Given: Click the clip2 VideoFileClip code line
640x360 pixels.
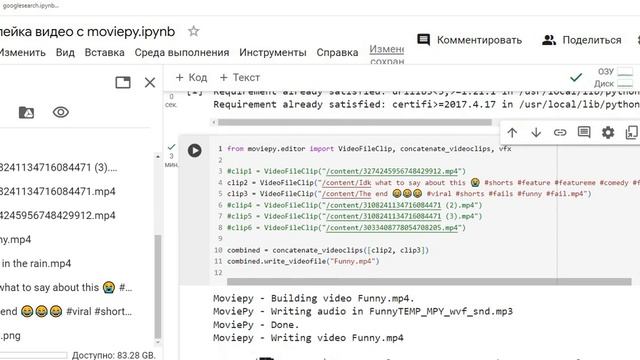Looking at the screenshot, I should tap(433, 182).
